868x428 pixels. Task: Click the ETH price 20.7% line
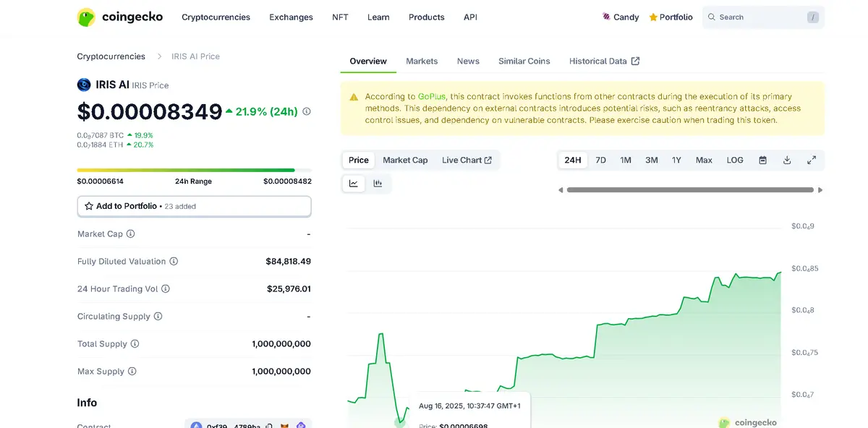click(115, 145)
